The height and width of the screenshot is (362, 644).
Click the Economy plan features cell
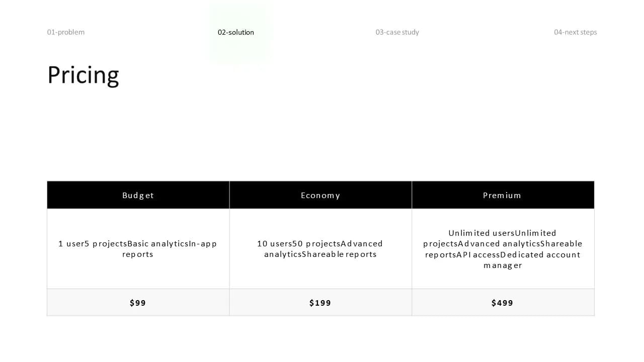(x=320, y=249)
